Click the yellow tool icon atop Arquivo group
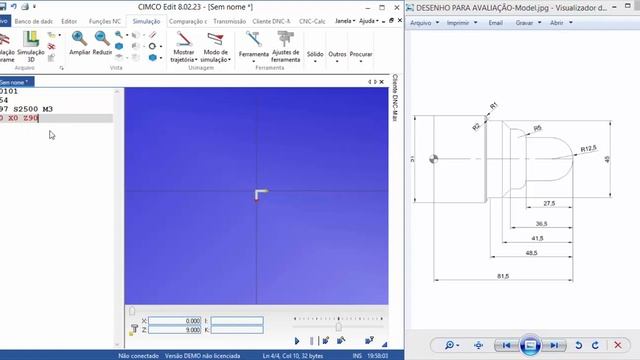The image size is (640, 360). (x=51, y=35)
